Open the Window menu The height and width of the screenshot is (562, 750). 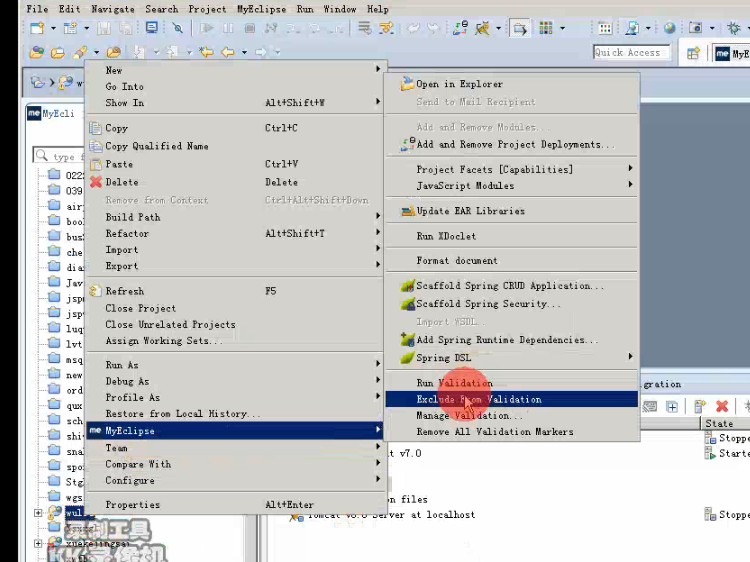tap(340, 9)
